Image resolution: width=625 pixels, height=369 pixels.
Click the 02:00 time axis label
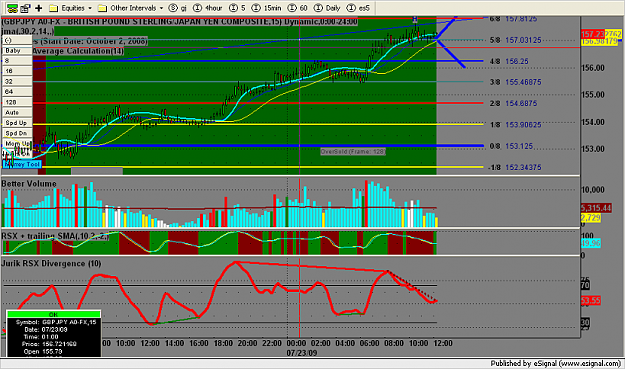[x=321, y=343]
